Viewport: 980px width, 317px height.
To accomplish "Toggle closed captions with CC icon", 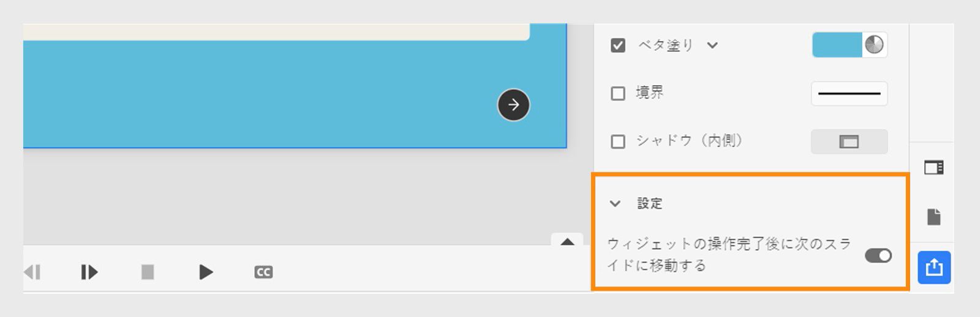I will [263, 272].
